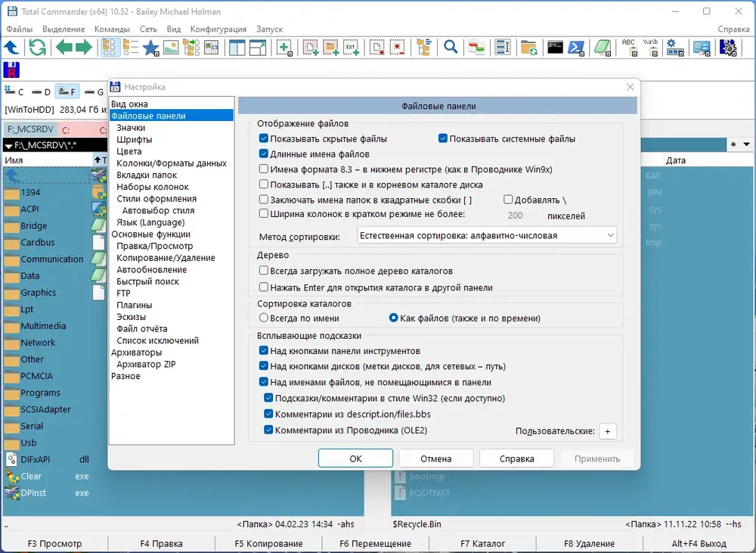
Task: Click the Справка dialog button
Action: pos(517,458)
